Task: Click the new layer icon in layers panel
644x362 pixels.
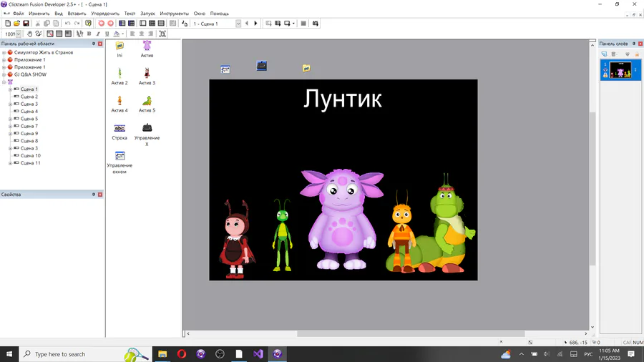Action: [604, 54]
